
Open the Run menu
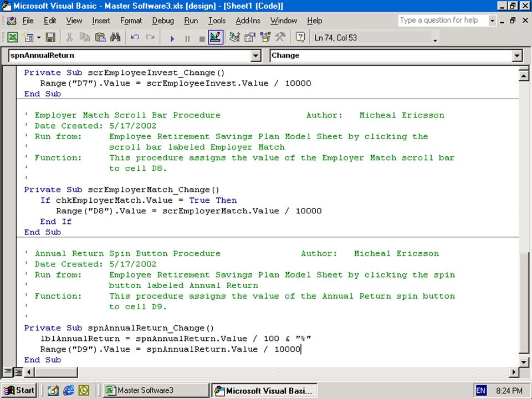191,21
